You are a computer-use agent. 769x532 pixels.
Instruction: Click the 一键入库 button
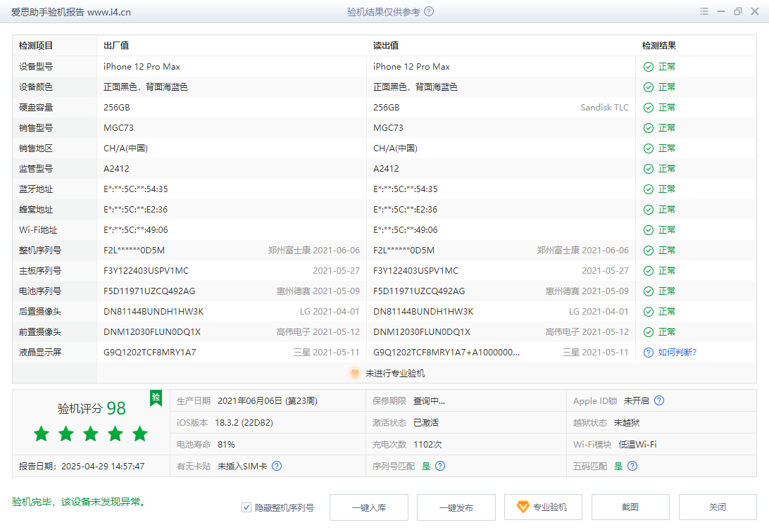coord(369,507)
